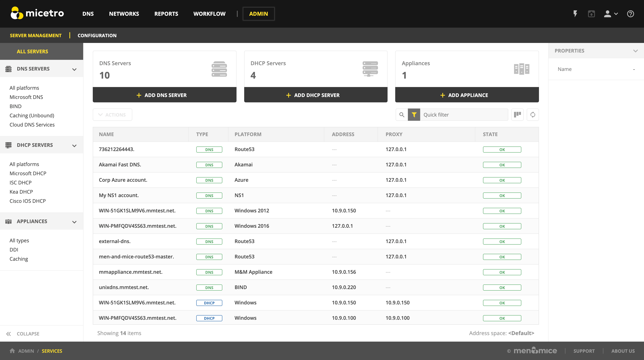This screenshot has width=644, height=360.
Task: Open the Networks menu
Action: (x=124, y=14)
